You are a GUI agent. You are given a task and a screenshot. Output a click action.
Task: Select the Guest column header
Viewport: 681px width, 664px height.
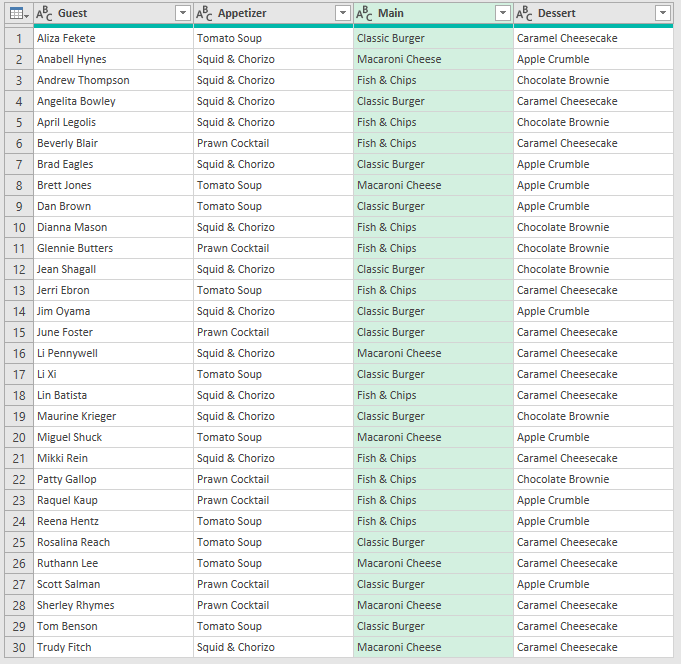[110, 13]
